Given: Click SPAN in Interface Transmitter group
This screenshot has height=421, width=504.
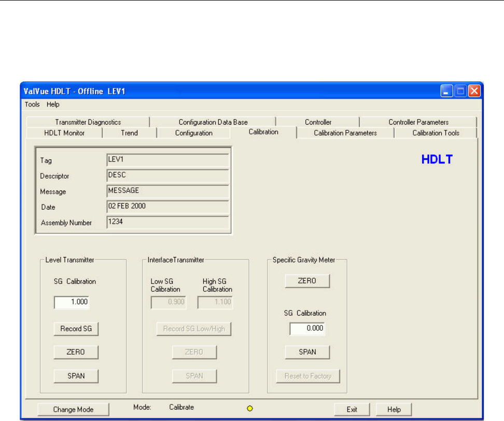Looking at the screenshot, I should click(194, 376).
